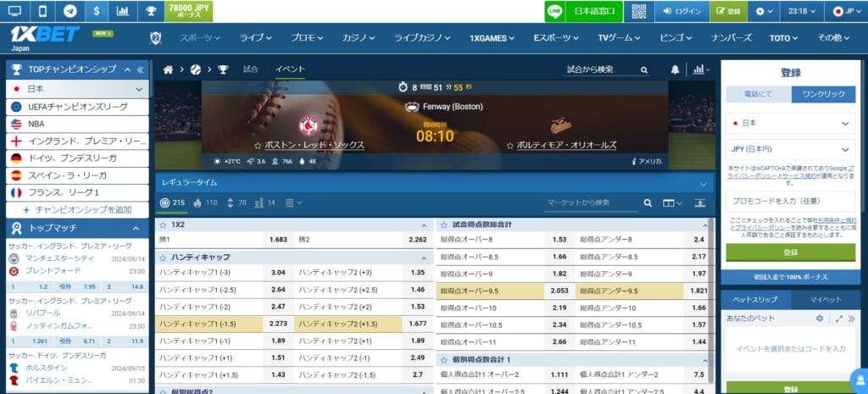Focus the マーケットから検索 field
The height and width of the screenshot is (394, 868).
point(590,203)
